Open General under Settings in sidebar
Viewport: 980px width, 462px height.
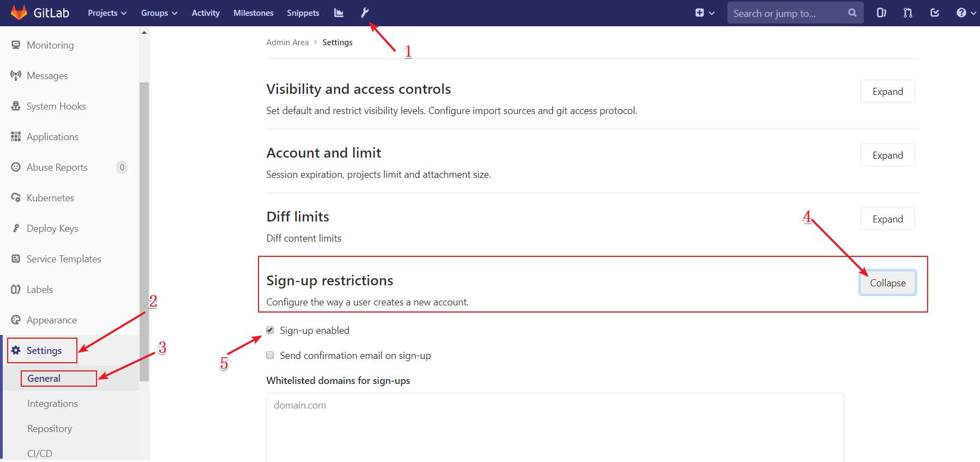pyautogui.click(x=44, y=378)
